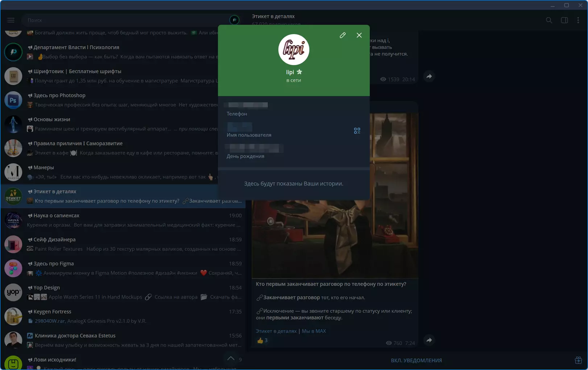
Task: Open the Наука о сапиенсах channel
Action: pos(123,220)
